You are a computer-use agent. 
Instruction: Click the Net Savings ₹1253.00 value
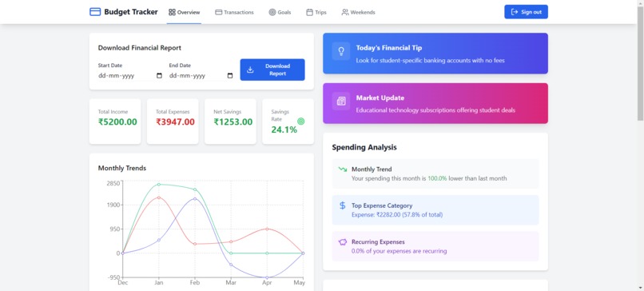click(x=233, y=122)
